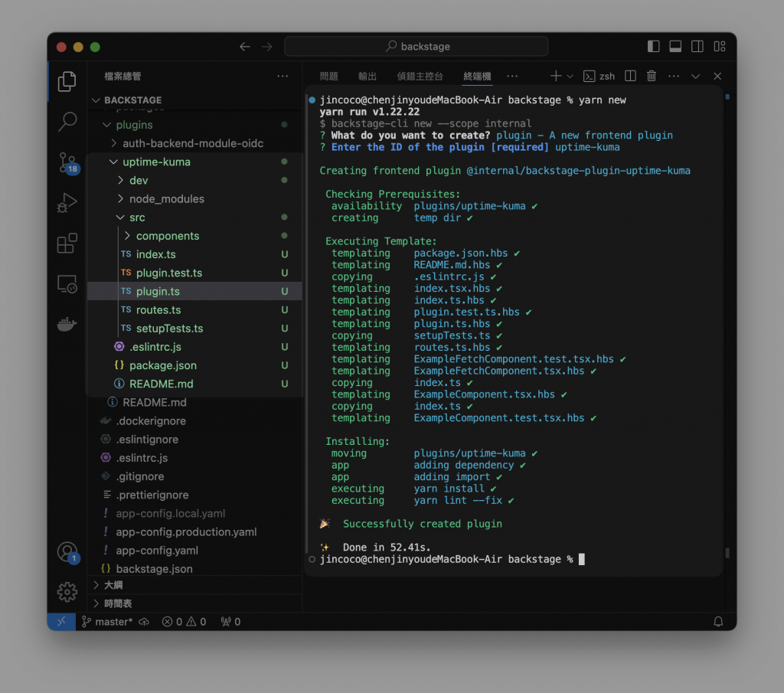Go forward with the right arrow
Viewport: 784px width, 693px height.
(267, 47)
